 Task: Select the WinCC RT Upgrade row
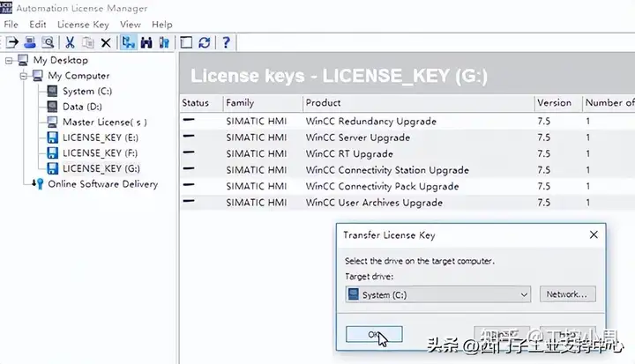(x=407, y=153)
